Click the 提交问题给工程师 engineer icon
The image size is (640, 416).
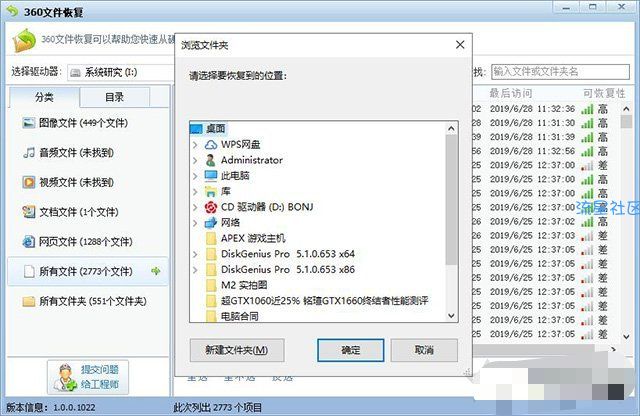pos(66,377)
